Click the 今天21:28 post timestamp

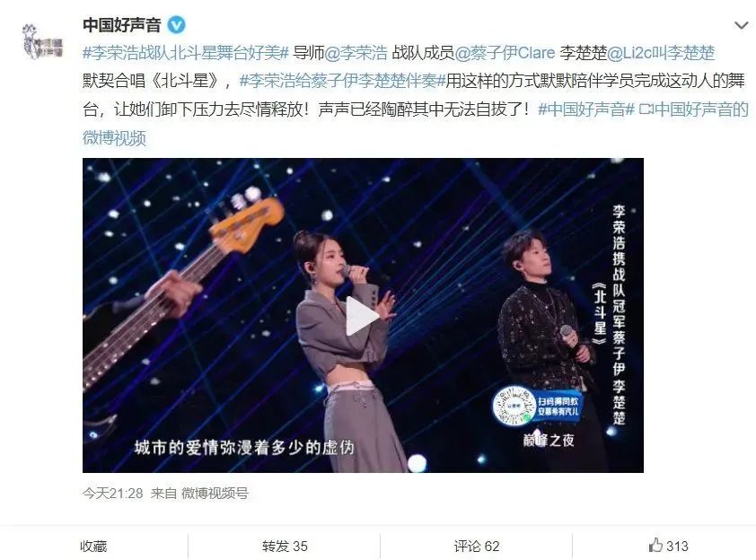tap(113, 493)
